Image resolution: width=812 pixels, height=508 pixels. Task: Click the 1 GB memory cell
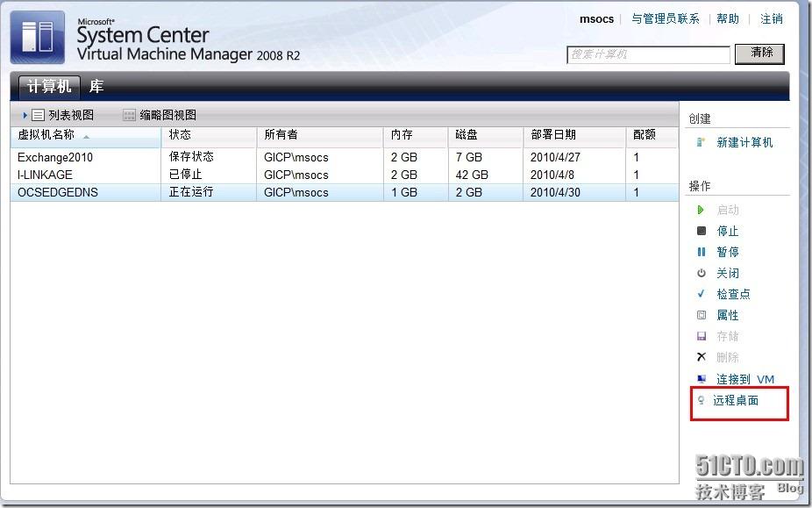tap(404, 192)
